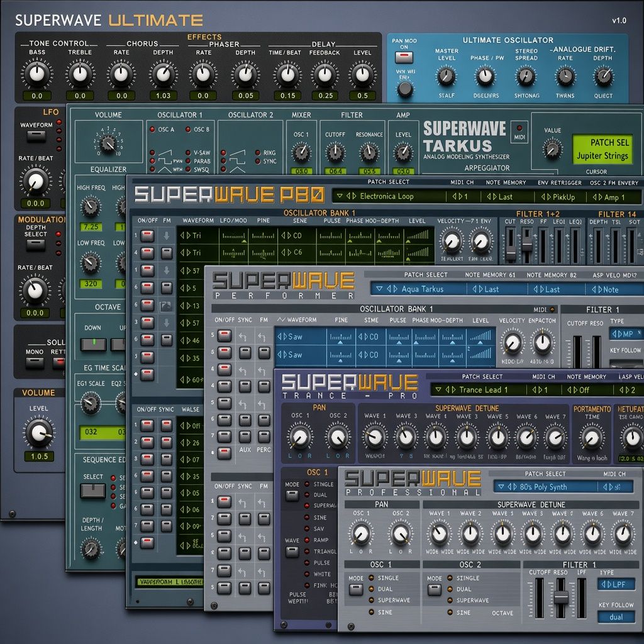Click the Analogue Drift Depth knob
Image resolution: width=644 pixels, height=644 pixels.
[x=603, y=76]
